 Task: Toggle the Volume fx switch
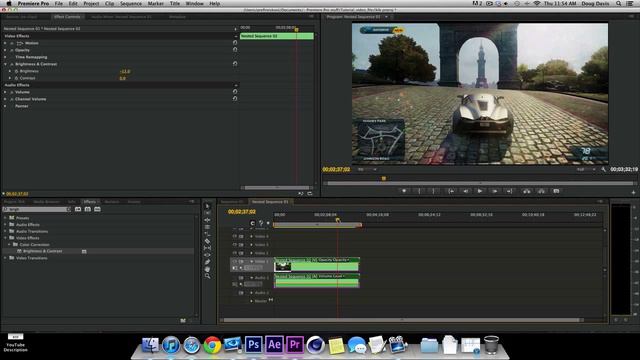(12, 92)
